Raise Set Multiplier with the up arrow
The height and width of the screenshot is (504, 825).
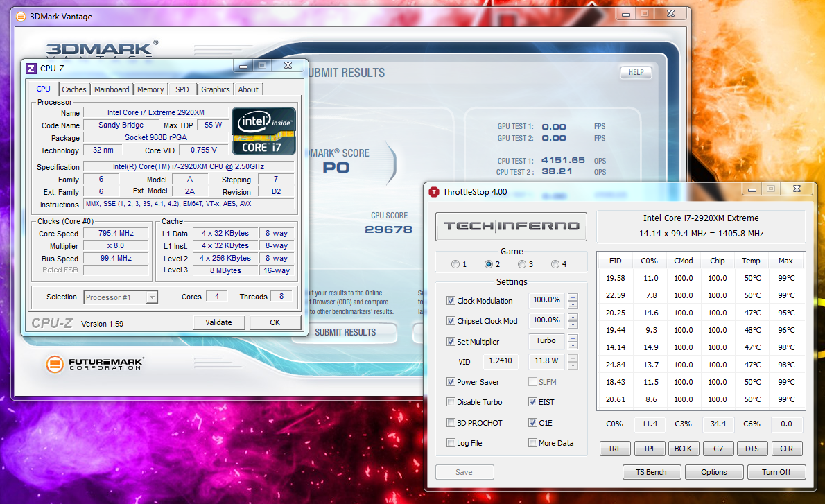[x=573, y=338]
